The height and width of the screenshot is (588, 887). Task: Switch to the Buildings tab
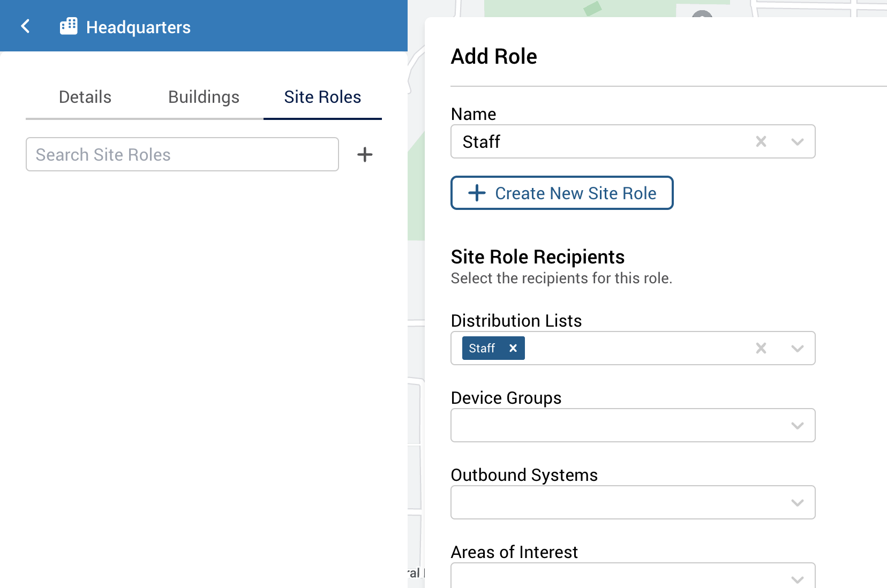204,97
